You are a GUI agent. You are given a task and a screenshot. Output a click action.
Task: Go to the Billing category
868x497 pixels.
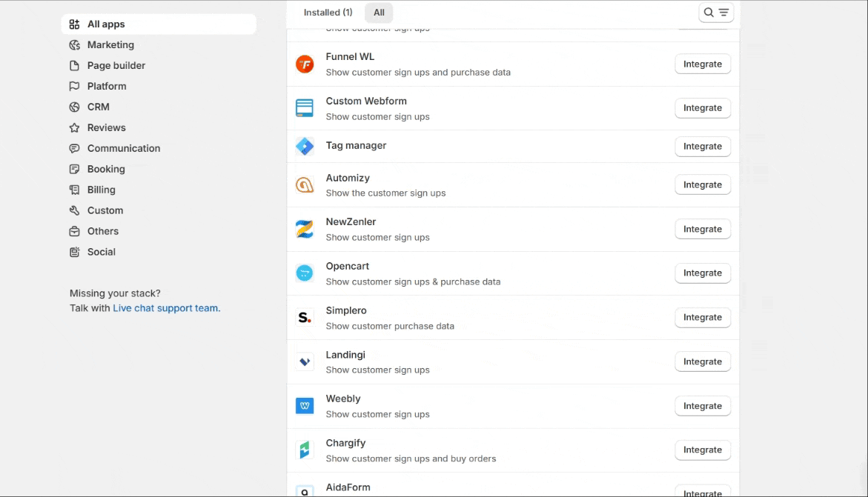(101, 190)
